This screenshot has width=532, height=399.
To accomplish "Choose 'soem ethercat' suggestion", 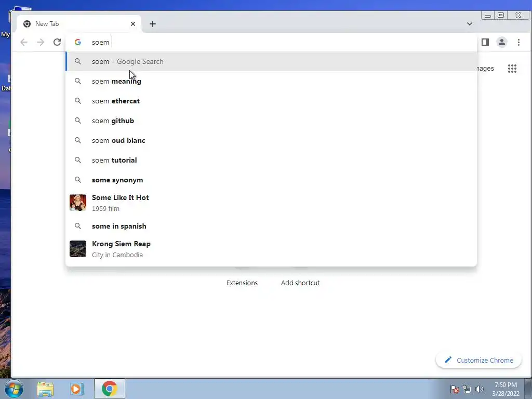I will tap(271, 101).
